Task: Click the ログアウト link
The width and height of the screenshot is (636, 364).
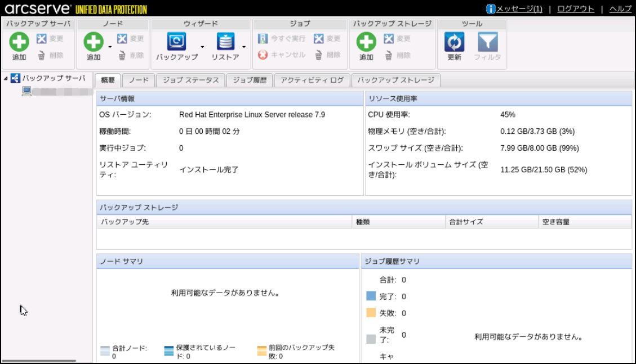Action: coord(575,9)
